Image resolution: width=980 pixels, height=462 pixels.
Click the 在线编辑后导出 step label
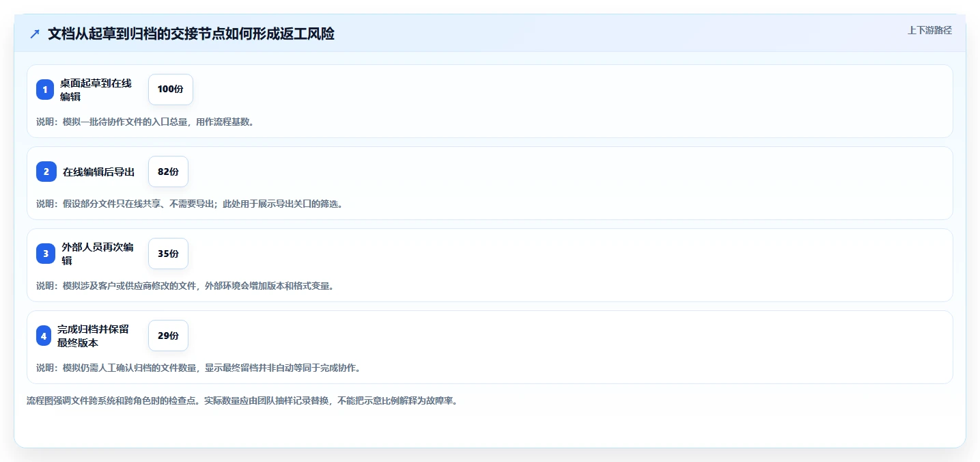[x=98, y=172]
